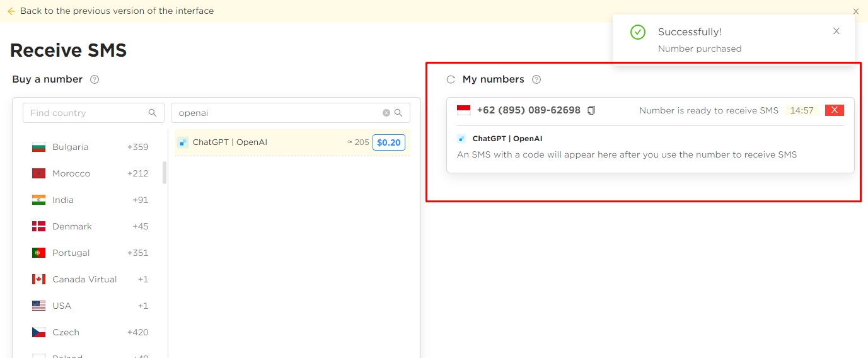The height and width of the screenshot is (358, 868).
Task: Clear the 'openai' service search text
Action: pos(386,113)
